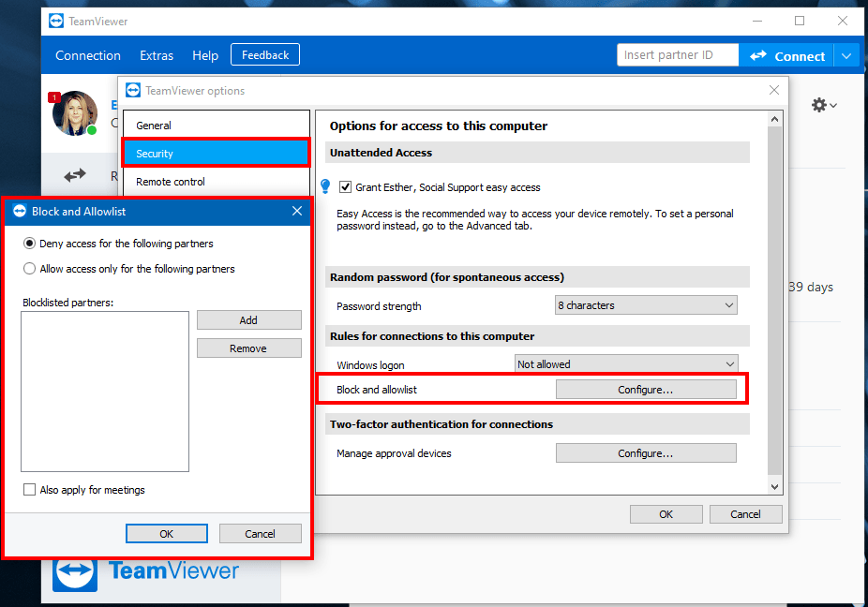Viewport: 868px width, 607px height.
Task: Open Esther's profile picture
Action: pyautogui.click(x=75, y=112)
